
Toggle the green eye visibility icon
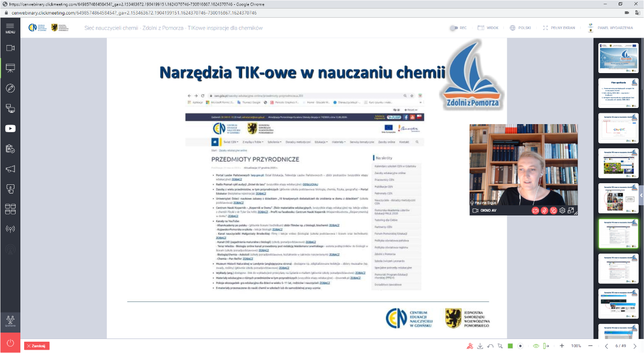(x=536, y=346)
